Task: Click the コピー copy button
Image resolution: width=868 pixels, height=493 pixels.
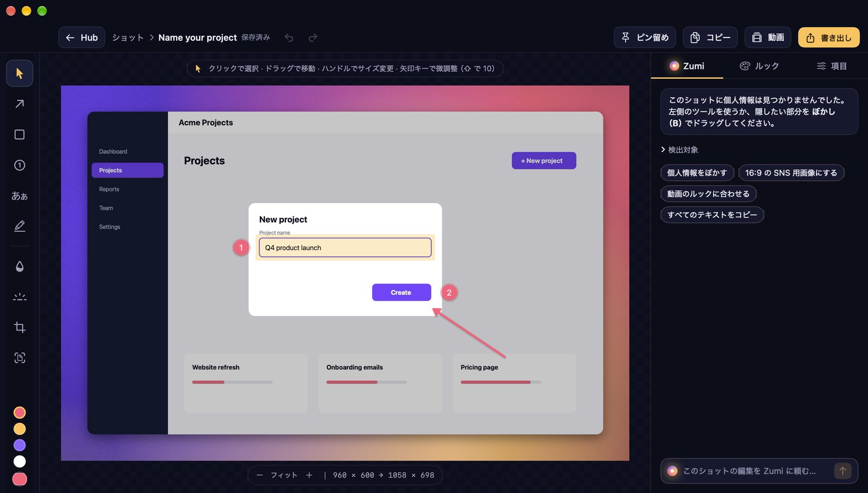Action: point(710,37)
